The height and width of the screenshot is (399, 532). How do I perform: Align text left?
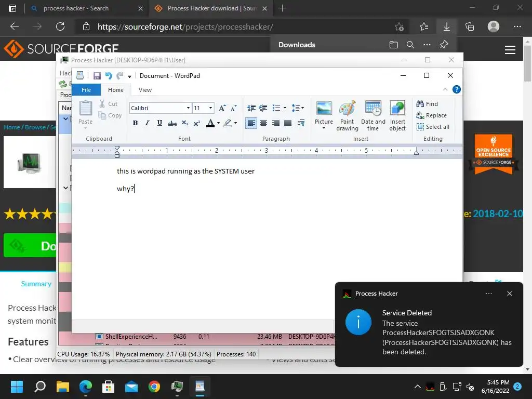point(251,123)
